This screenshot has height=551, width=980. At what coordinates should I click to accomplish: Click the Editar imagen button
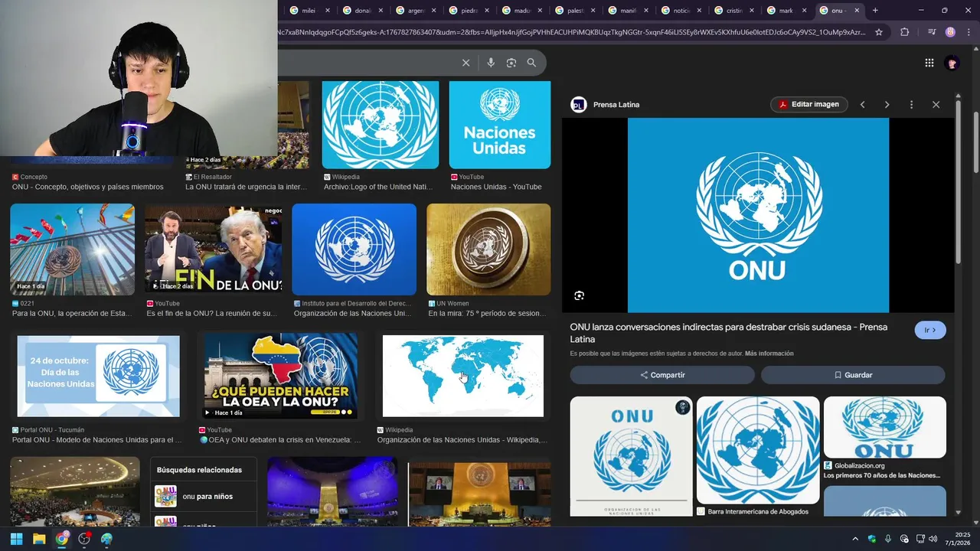pos(808,105)
